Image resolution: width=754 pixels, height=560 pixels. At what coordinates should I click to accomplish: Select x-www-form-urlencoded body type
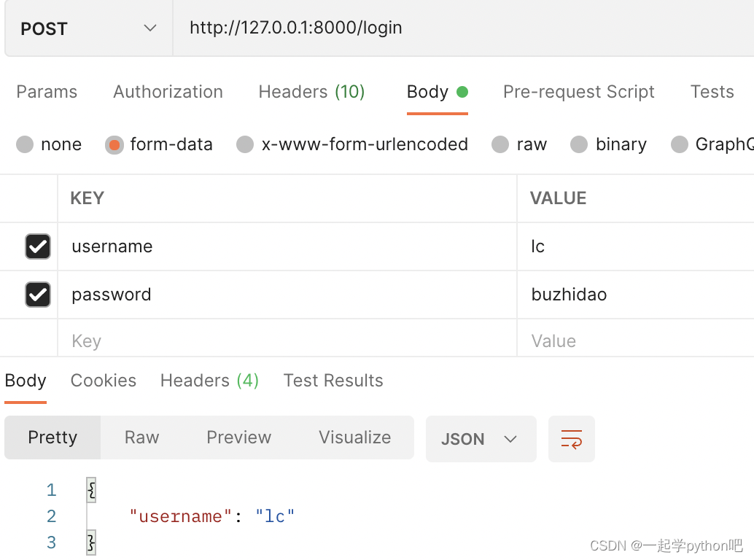[245, 144]
